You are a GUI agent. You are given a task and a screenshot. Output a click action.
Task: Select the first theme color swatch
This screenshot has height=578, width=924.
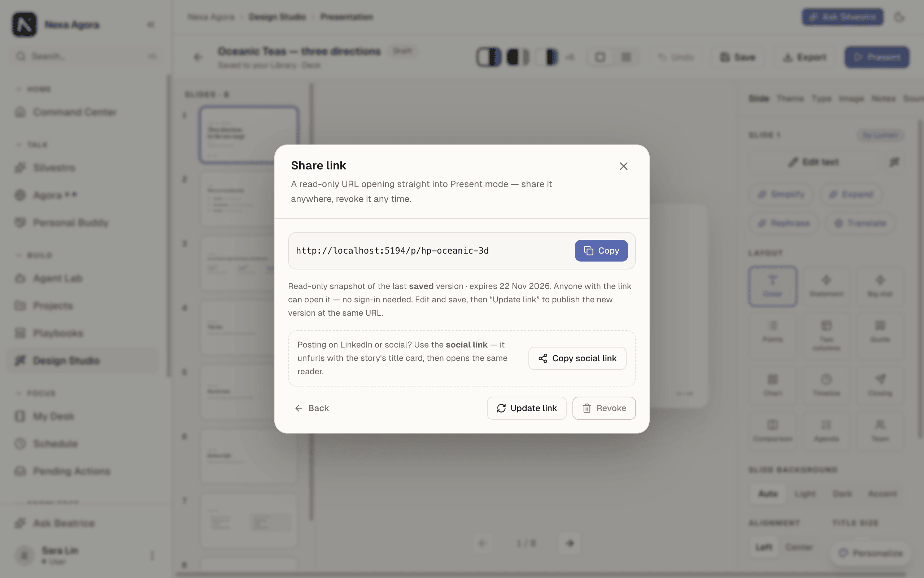pyautogui.click(x=489, y=57)
